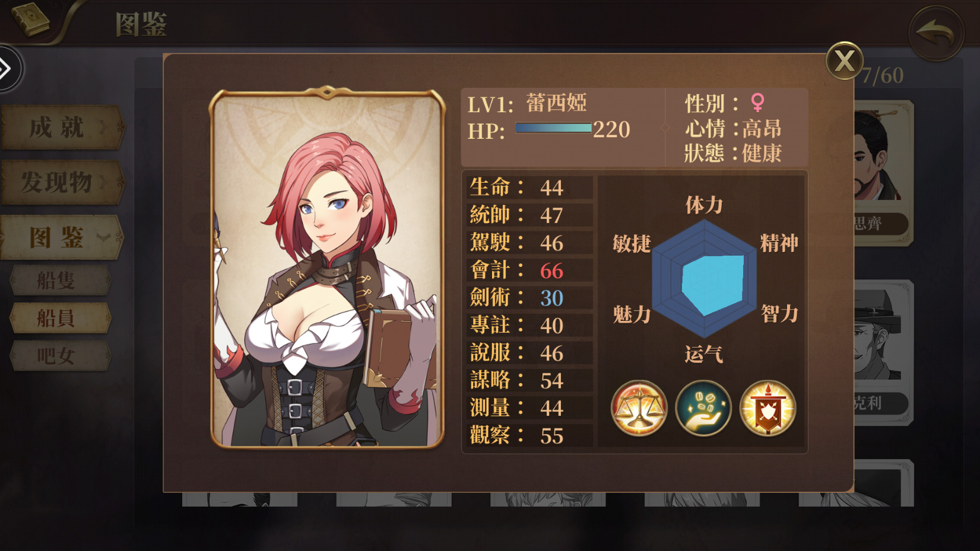The image size is (980, 551).
Task: Open the book icon at top-left
Action: (x=31, y=18)
